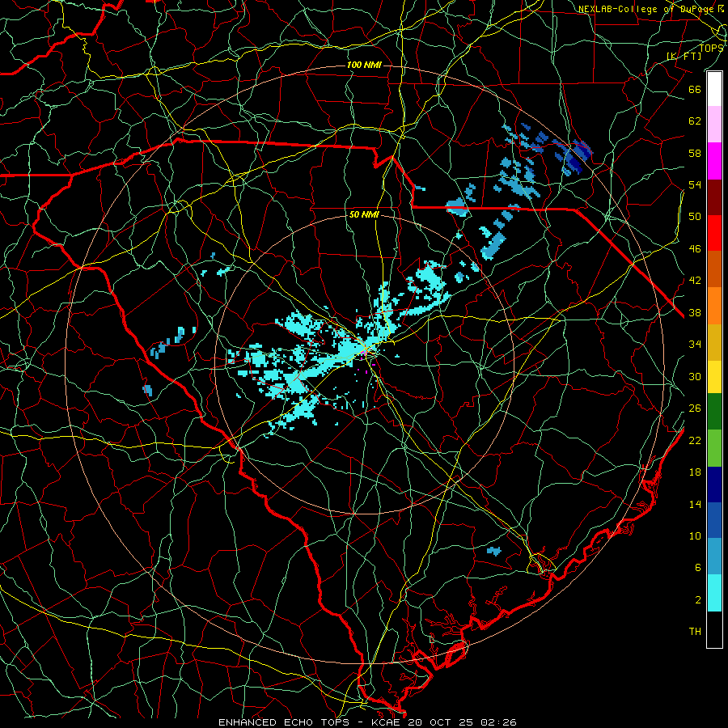The height and width of the screenshot is (728, 728).
Task: Click the light pink legend swatch
Action: pos(714,125)
